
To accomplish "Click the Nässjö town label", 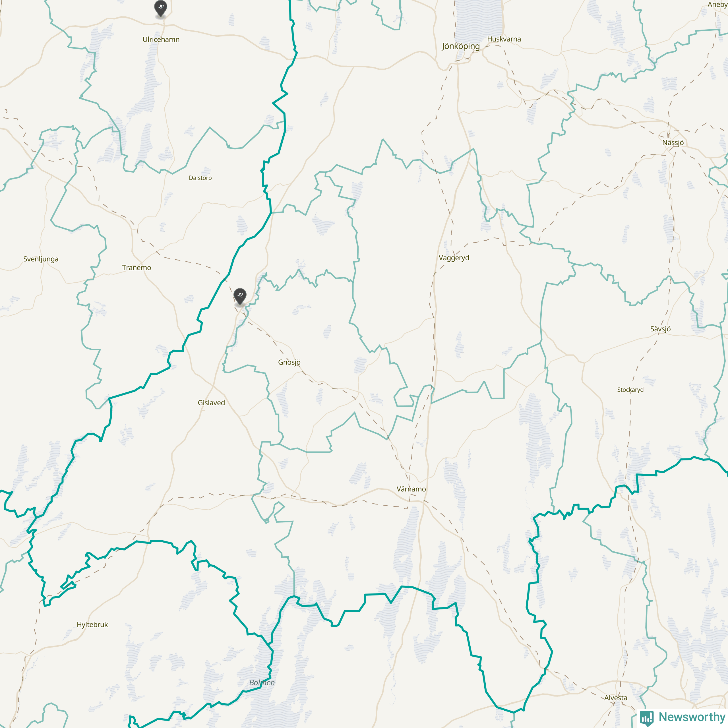I will click(x=673, y=142).
